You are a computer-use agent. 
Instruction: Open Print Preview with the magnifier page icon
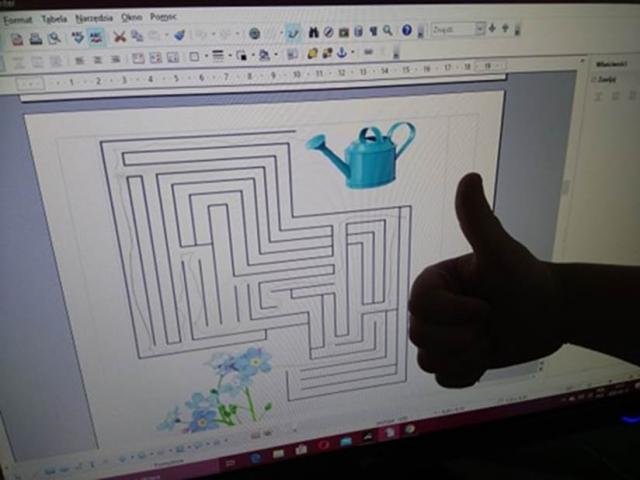(x=54, y=38)
